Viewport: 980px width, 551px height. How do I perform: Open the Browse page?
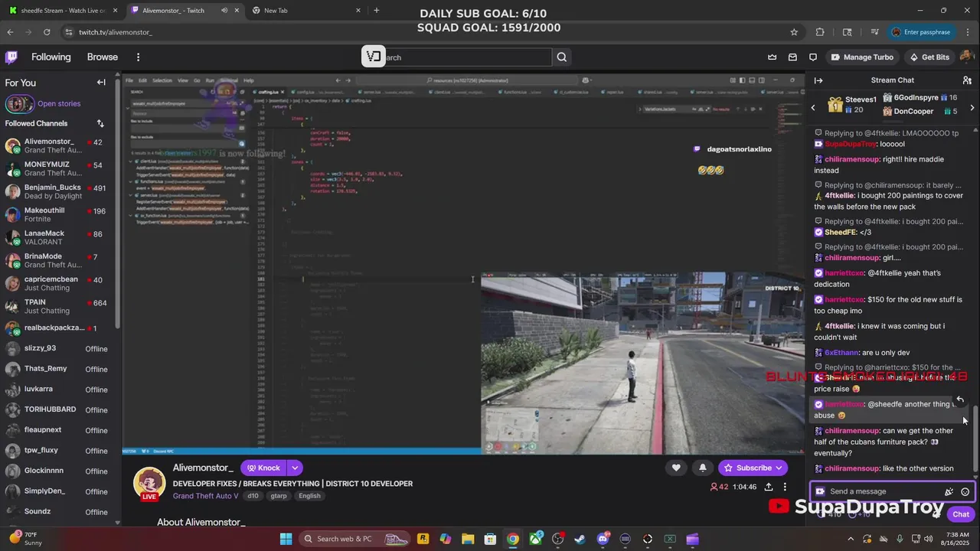103,57
